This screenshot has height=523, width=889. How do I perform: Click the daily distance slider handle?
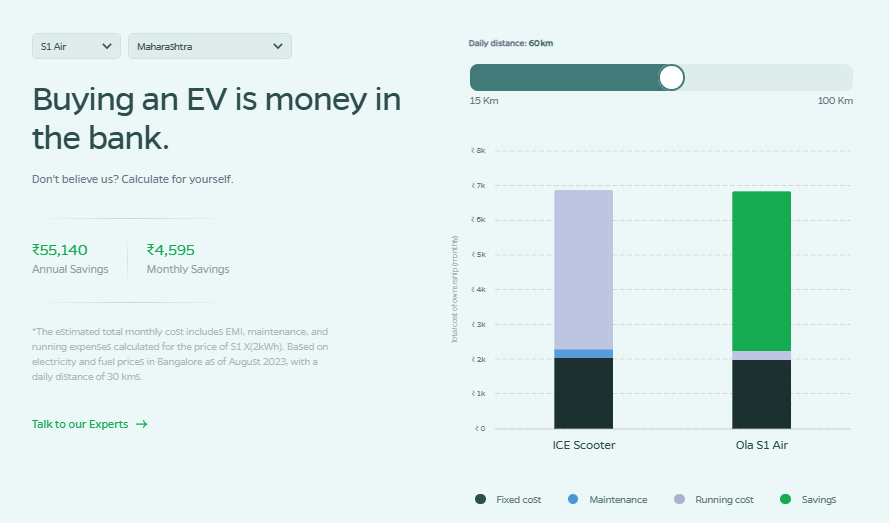click(671, 78)
